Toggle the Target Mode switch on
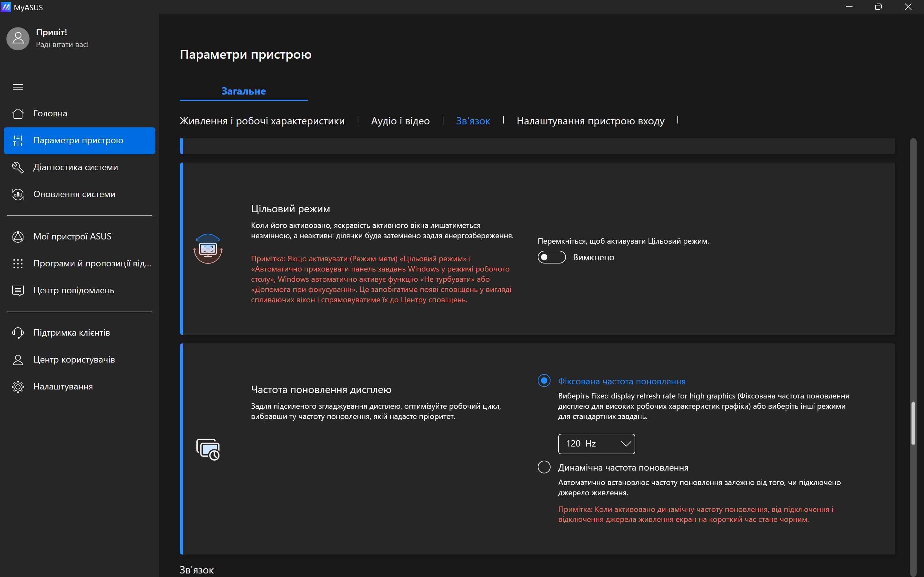Viewport: 924px width, 577px height. pos(551,257)
